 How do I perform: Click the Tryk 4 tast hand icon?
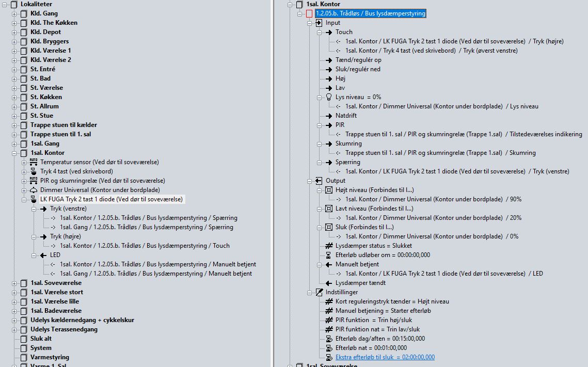[34, 171]
